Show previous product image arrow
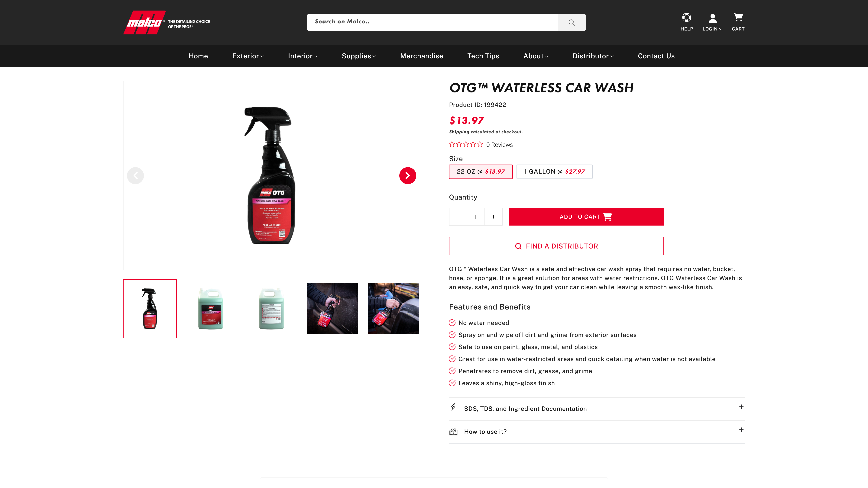This screenshot has width=868, height=488. [x=135, y=175]
